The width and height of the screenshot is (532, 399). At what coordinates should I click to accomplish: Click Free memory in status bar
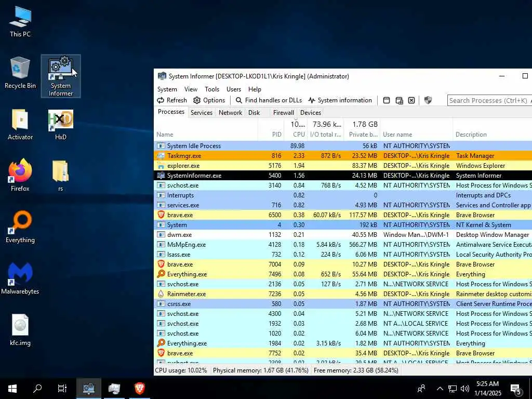click(356, 370)
